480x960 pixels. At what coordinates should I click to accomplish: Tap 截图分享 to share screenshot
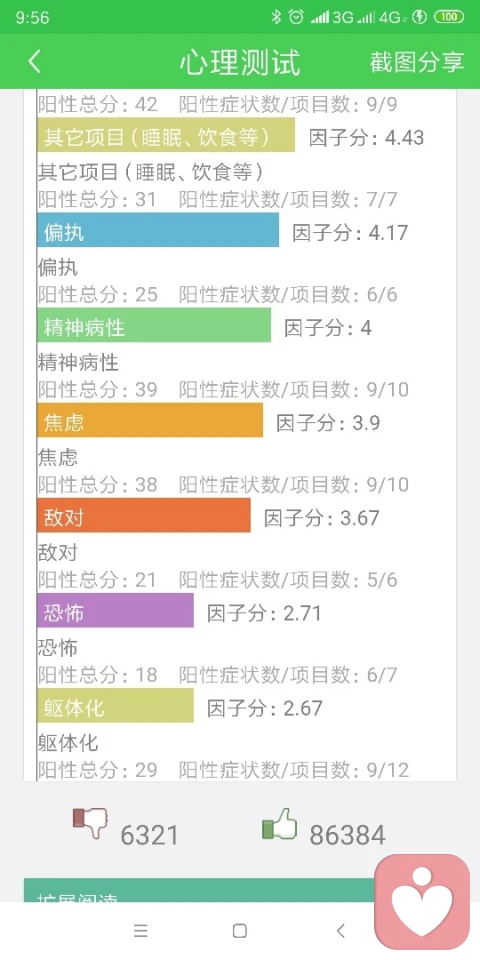pos(417,62)
